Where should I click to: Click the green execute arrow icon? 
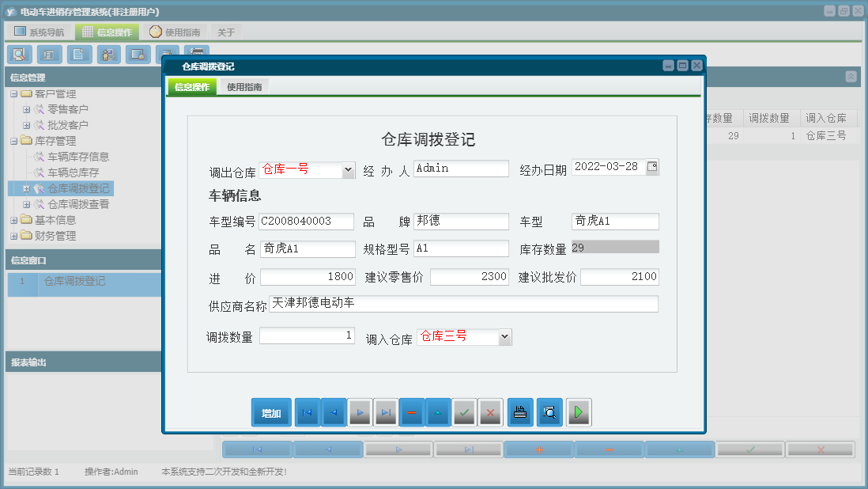coord(579,412)
